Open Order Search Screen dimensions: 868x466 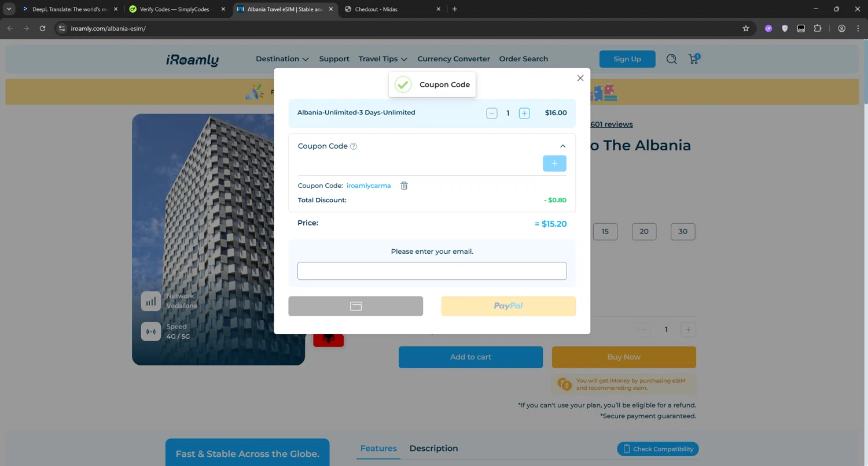(524, 59)
